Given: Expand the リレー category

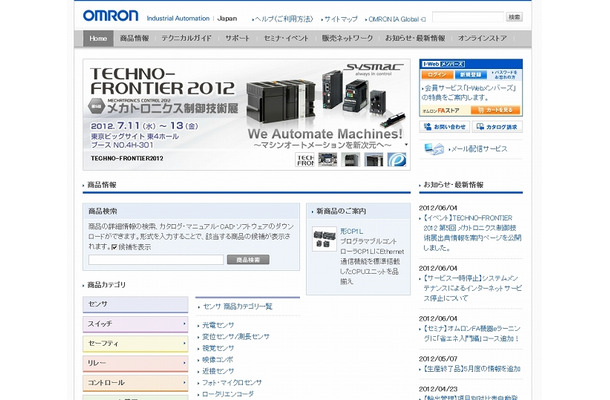Looking at the screenshot, I should [135, 363].
